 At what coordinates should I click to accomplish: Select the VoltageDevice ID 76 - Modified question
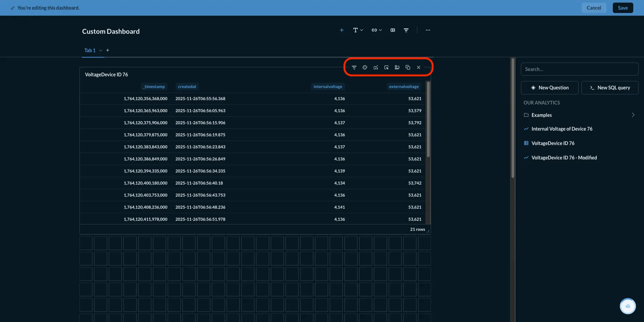pos(564,157)
